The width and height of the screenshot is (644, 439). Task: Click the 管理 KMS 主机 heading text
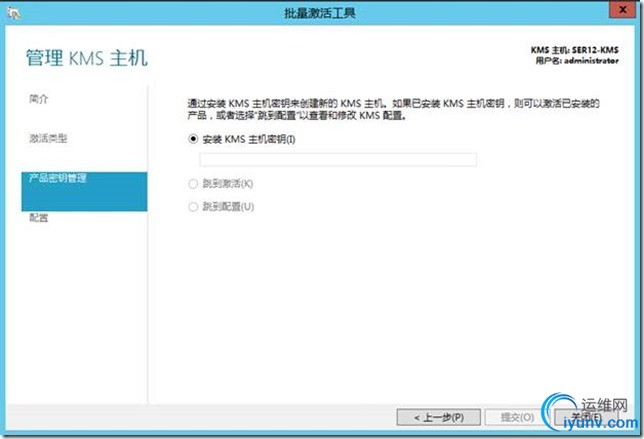87,57
